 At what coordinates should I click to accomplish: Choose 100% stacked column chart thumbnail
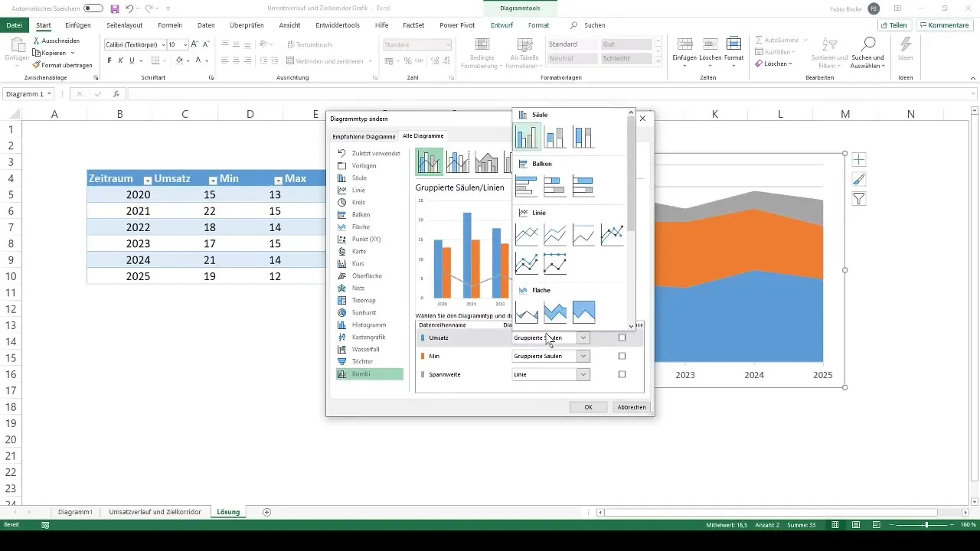[x=583, y=137]
